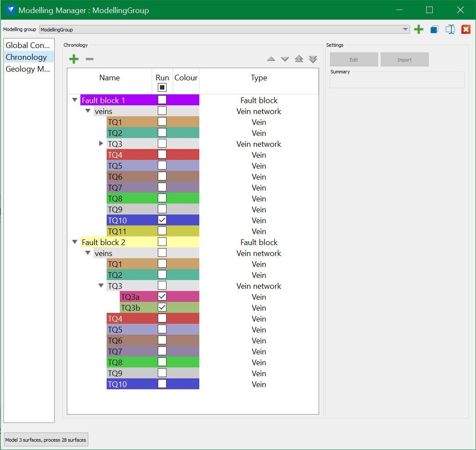Click the TQ8 green colour swatch in Fault block 1
This screenshot has width=476, height=450.
(x=186, y=198)
